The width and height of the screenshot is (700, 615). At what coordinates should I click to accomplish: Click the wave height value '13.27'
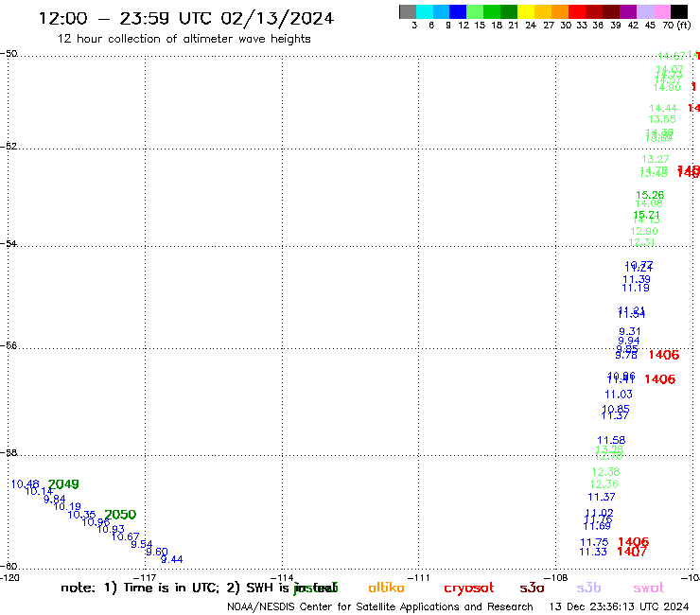click(x=656, y=159)
